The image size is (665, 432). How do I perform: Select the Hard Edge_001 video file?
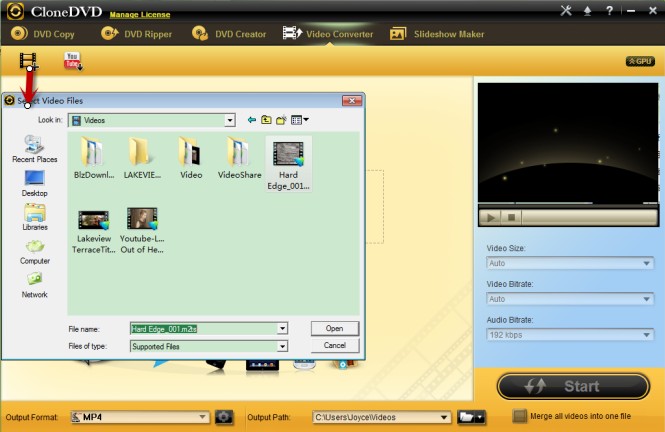288,164
